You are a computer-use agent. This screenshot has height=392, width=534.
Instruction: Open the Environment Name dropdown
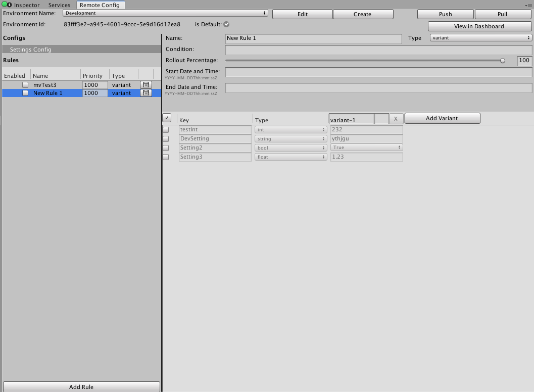165,13
